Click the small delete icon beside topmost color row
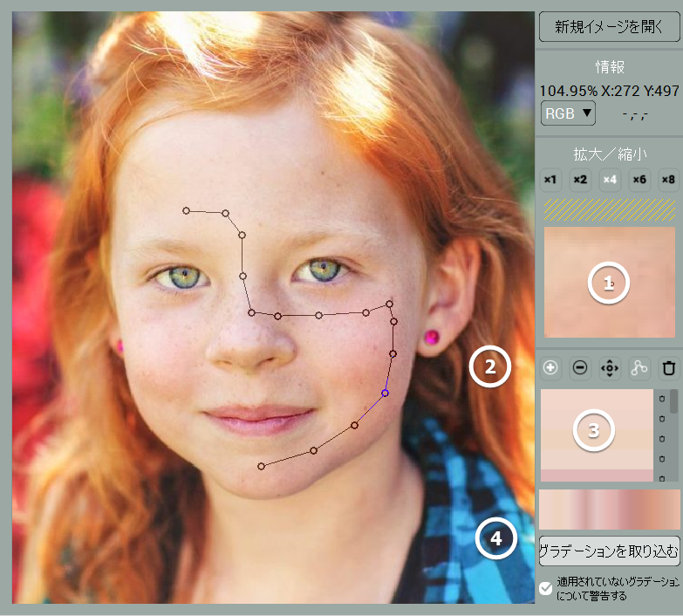The height and width of the screenshot is (616, 683). point(662,399)
